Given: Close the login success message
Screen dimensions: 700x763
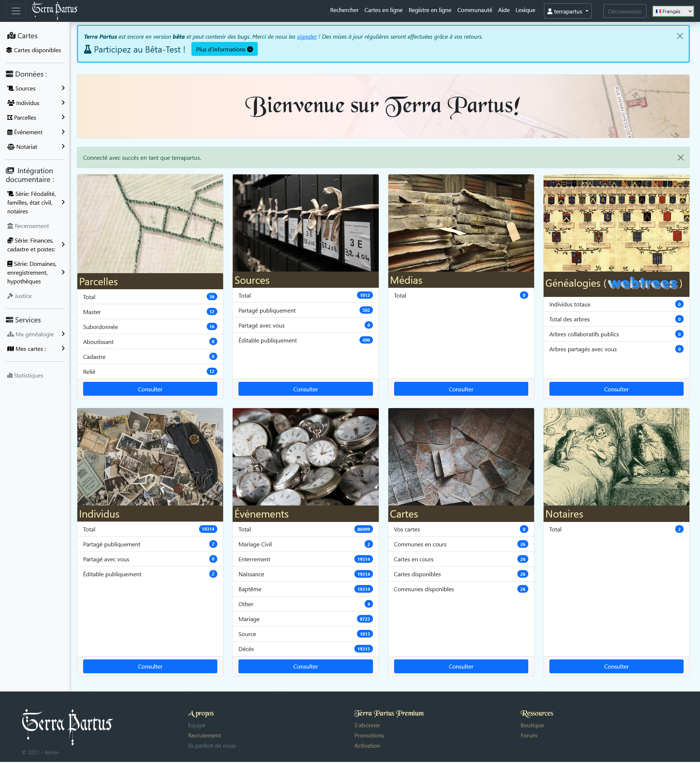Looking at the screenshot, I should [680, 158].
